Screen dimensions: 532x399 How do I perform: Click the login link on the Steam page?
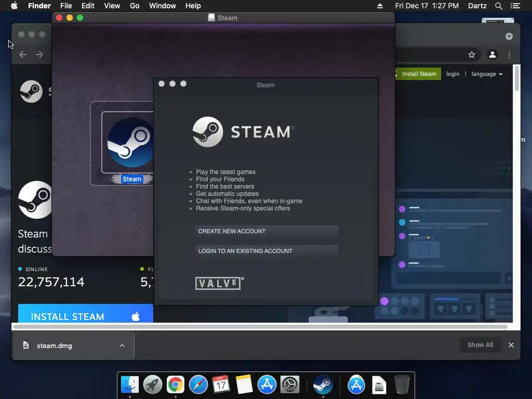pyautogui.click(x=453, y=74)
